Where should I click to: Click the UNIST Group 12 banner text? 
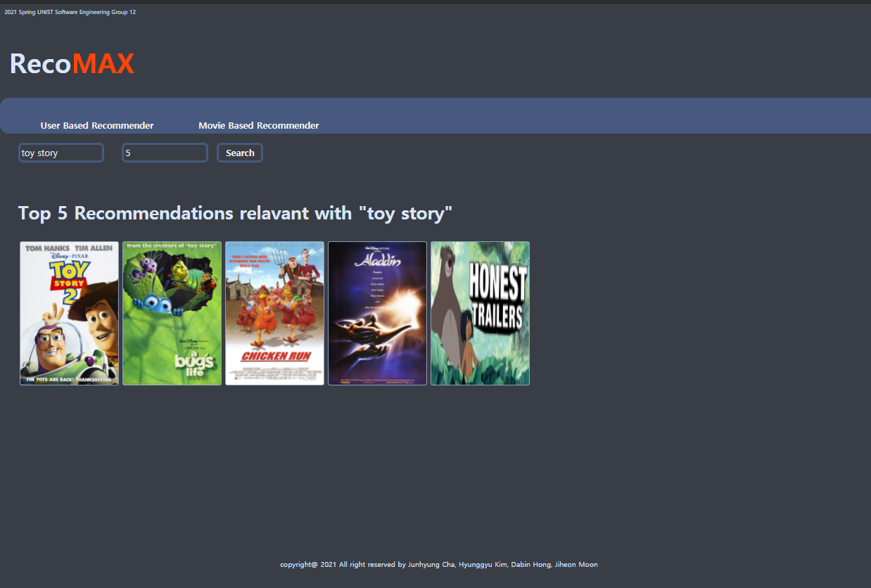pos(70,11)
